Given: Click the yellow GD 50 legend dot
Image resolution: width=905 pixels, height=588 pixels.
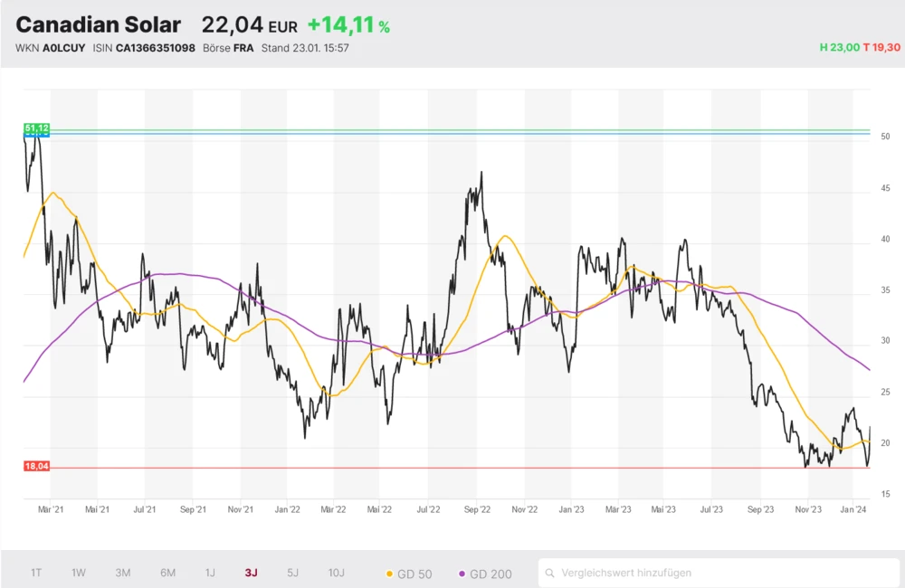Looking at the screenshot, I should click(390, 574).
